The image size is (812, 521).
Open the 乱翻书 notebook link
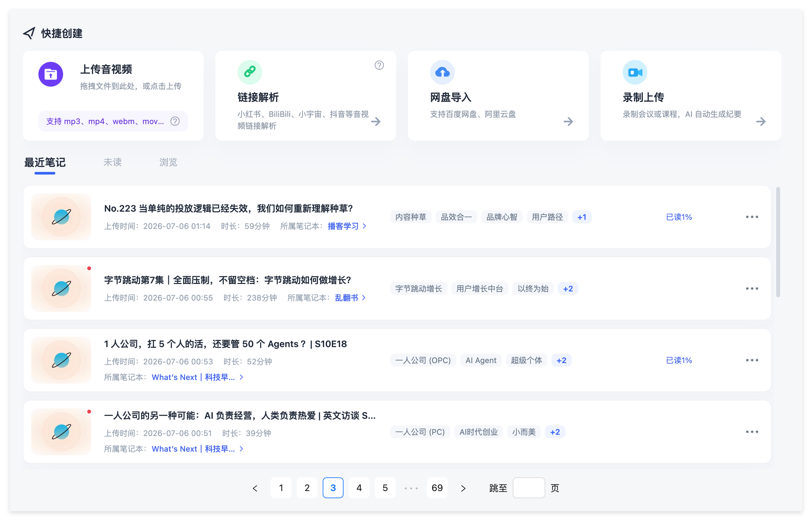(350, 298)
